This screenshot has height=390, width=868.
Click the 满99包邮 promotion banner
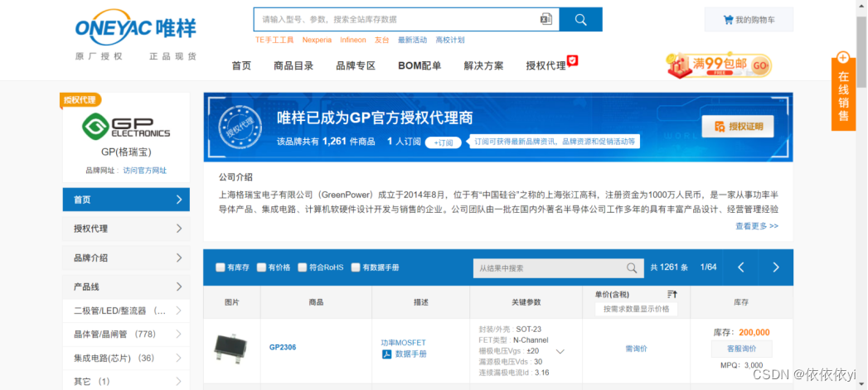point(719,65)
